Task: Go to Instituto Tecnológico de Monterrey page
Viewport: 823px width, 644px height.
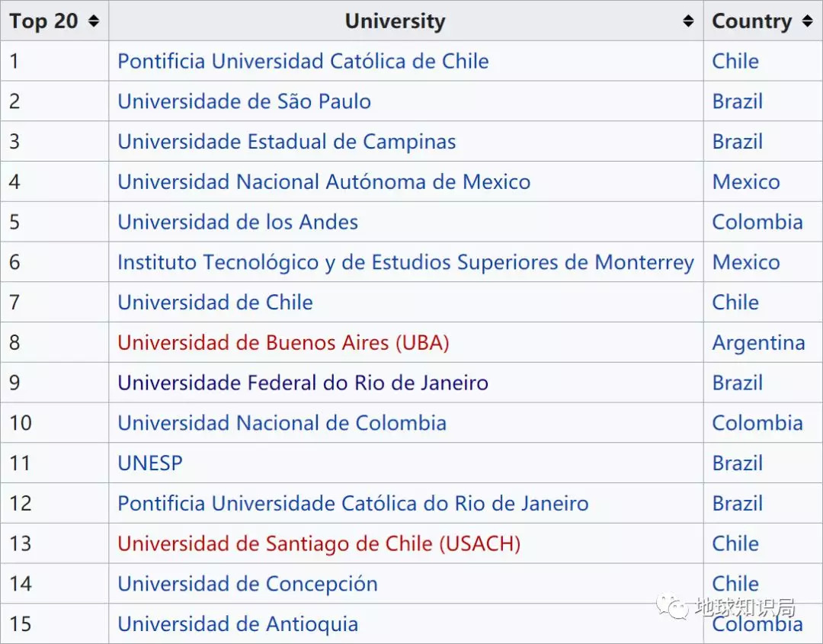Action: pyautogui.click(x=405, y=263)
